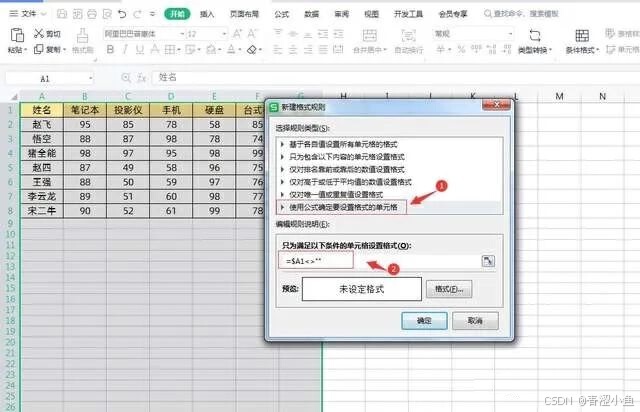Click the eraser Clear formatting icon

point(252,50)
